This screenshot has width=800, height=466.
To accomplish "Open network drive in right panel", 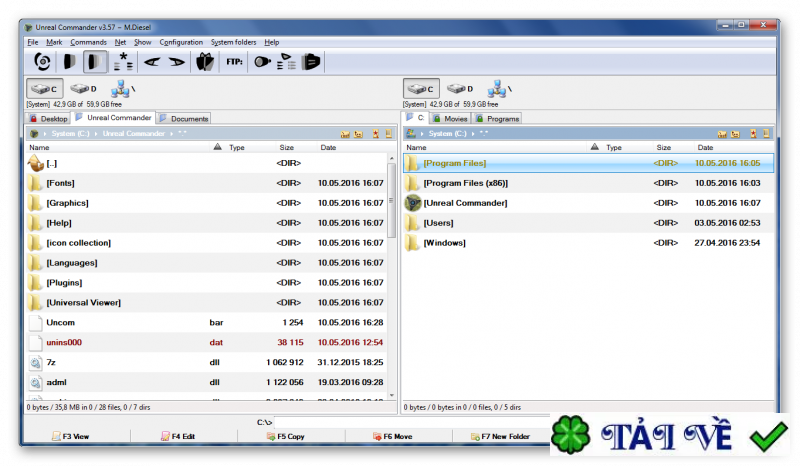I will [499, 89].
